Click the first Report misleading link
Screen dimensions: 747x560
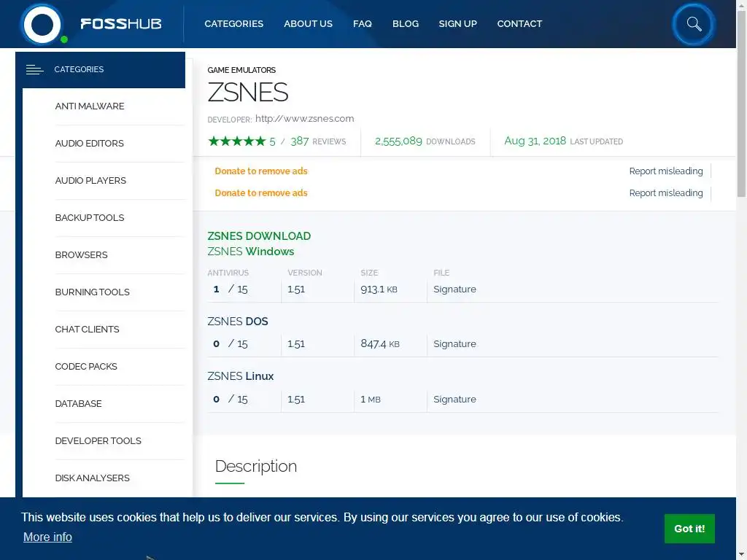point(666,171)
